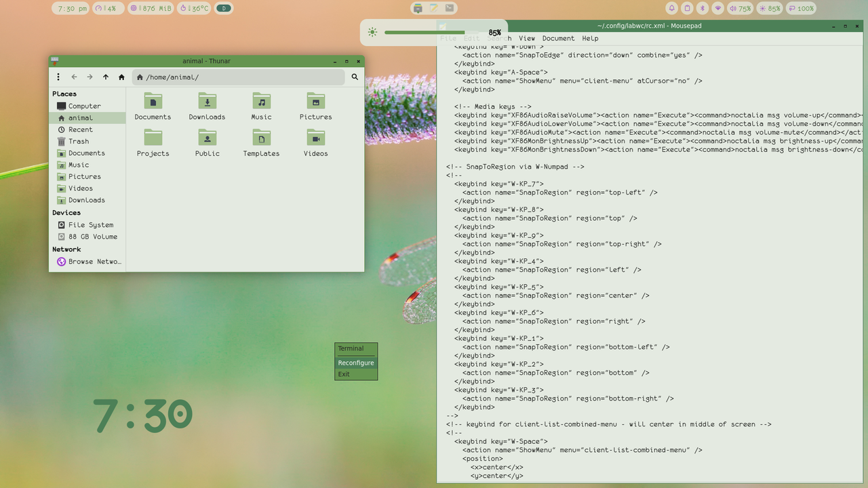Click the keybind key="W-Space" line
This screenshot has height=488, width=868.
click(500, 442)
